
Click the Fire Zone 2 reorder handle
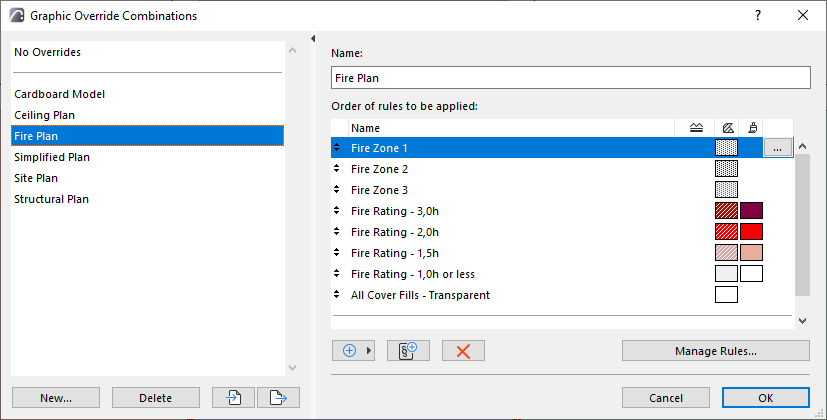337,169
